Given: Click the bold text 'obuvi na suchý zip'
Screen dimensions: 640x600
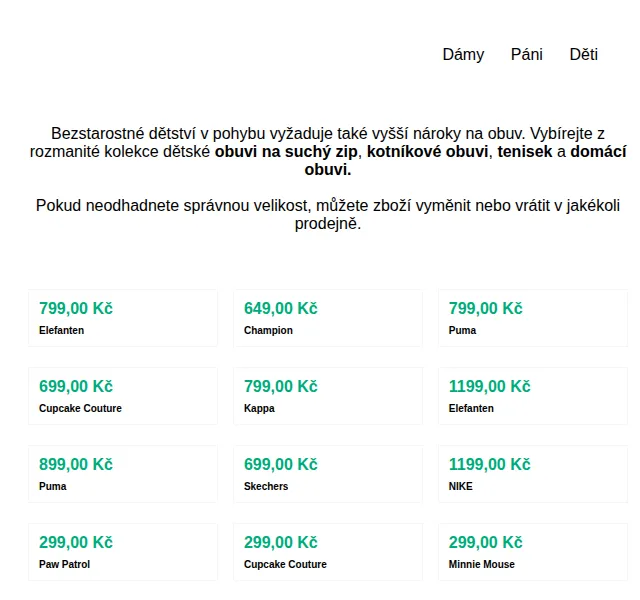Looking at the screenshot, I should (286, 152).
